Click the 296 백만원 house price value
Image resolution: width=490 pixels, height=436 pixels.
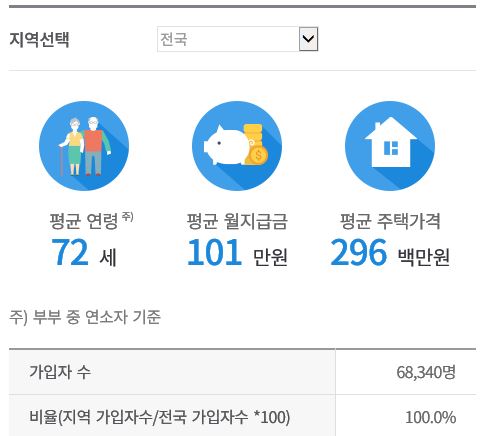(x=390, y=253)
